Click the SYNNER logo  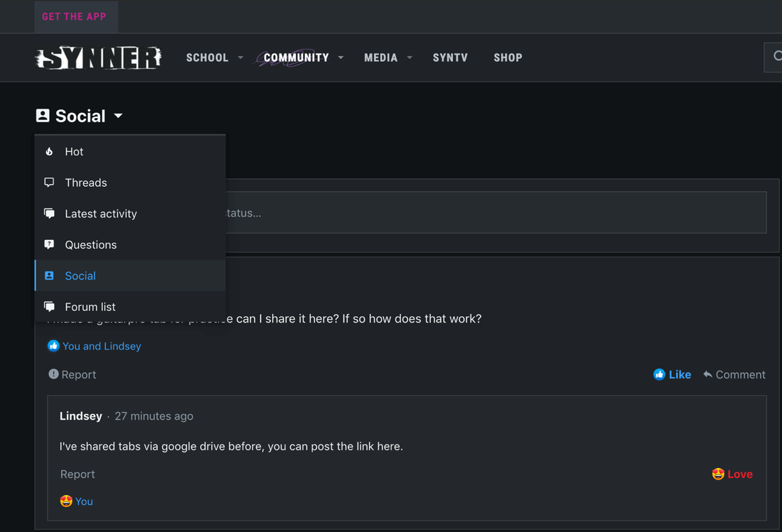[x=97, y=58]
